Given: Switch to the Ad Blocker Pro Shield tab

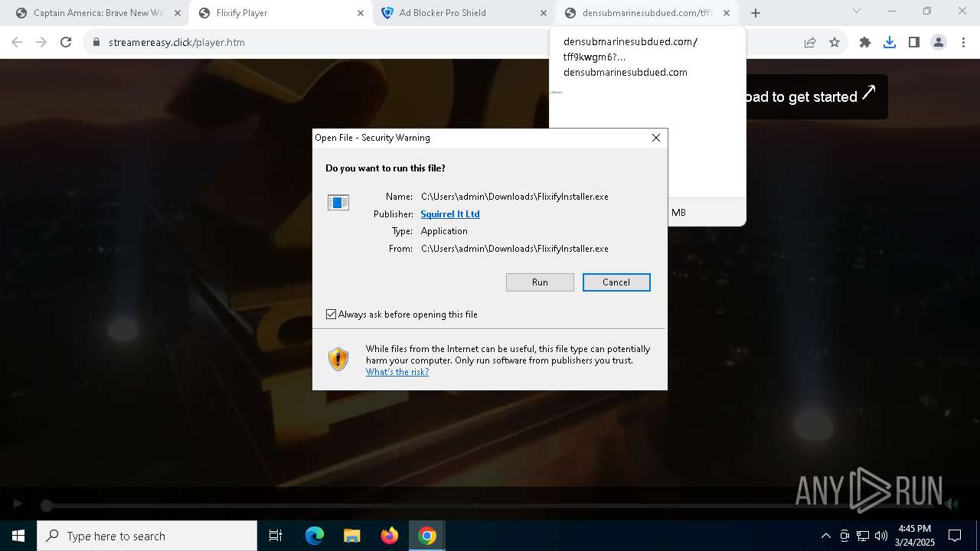Looking at the screenshot, I should point(464,13).
